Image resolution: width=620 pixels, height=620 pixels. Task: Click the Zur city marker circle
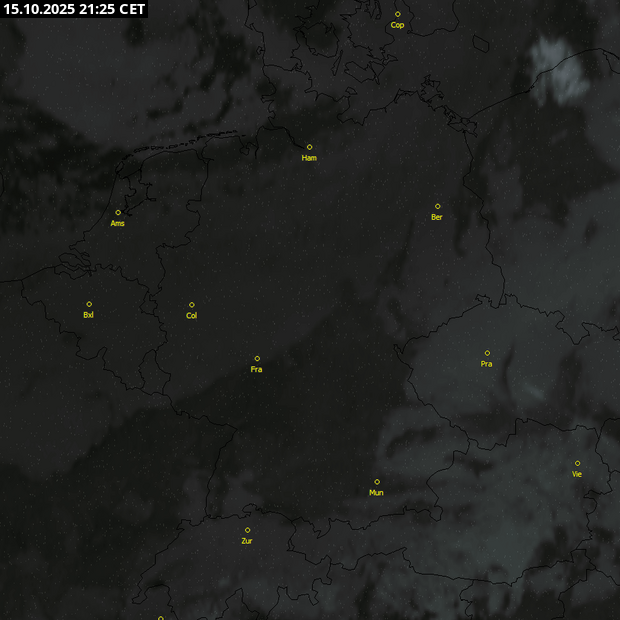tap(247, 530)
